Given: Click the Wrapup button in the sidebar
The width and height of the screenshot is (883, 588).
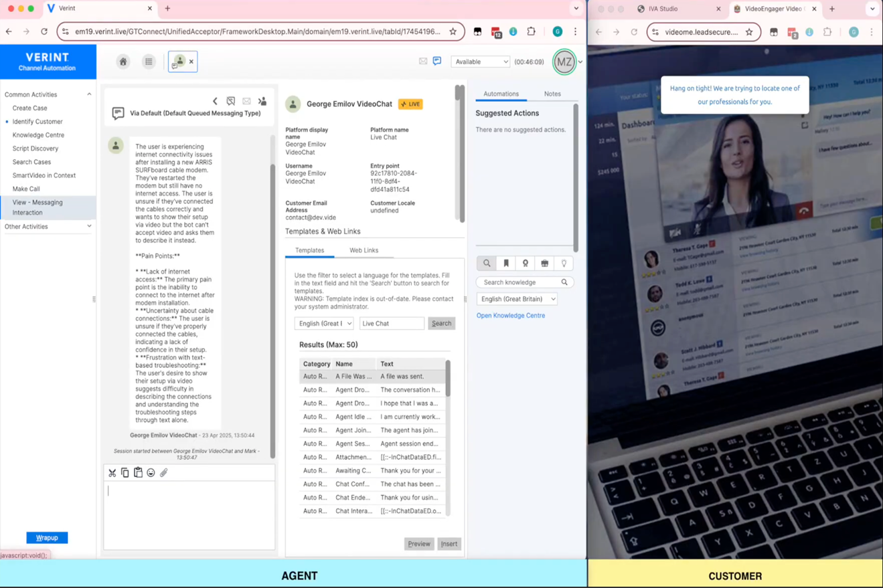Looking at the screenshot, I should (47, 538).
